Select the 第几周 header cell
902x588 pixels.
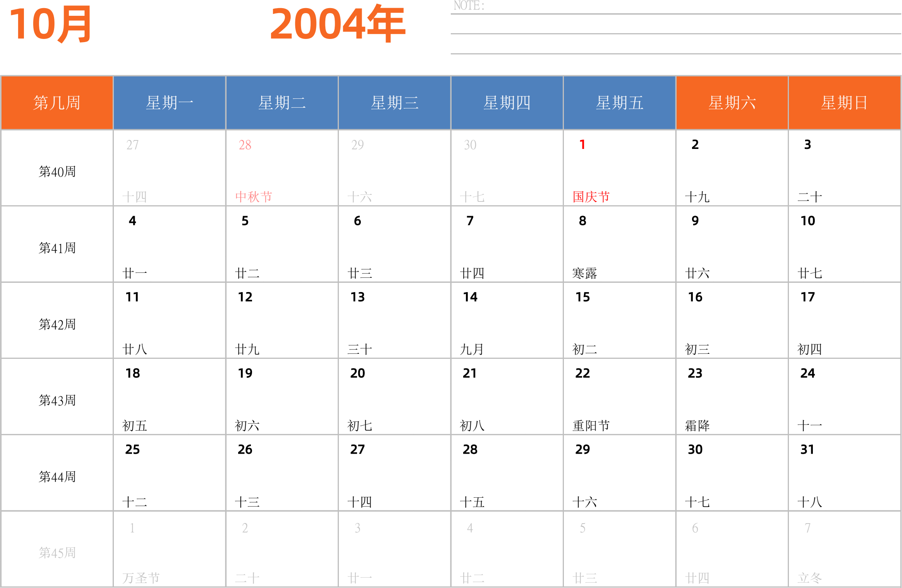point(57,103)
